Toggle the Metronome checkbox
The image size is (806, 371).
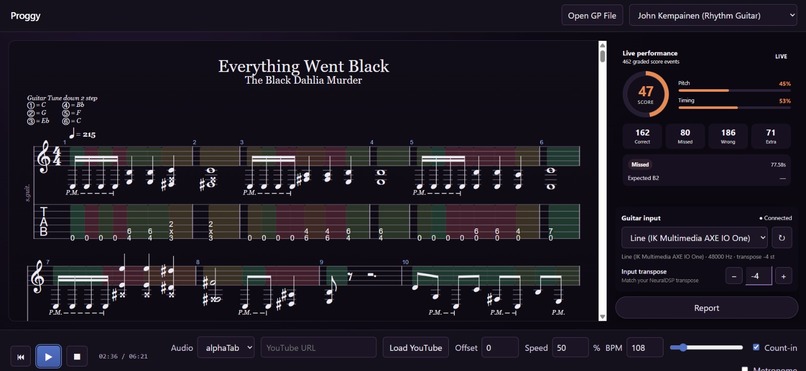pos(746,368)
